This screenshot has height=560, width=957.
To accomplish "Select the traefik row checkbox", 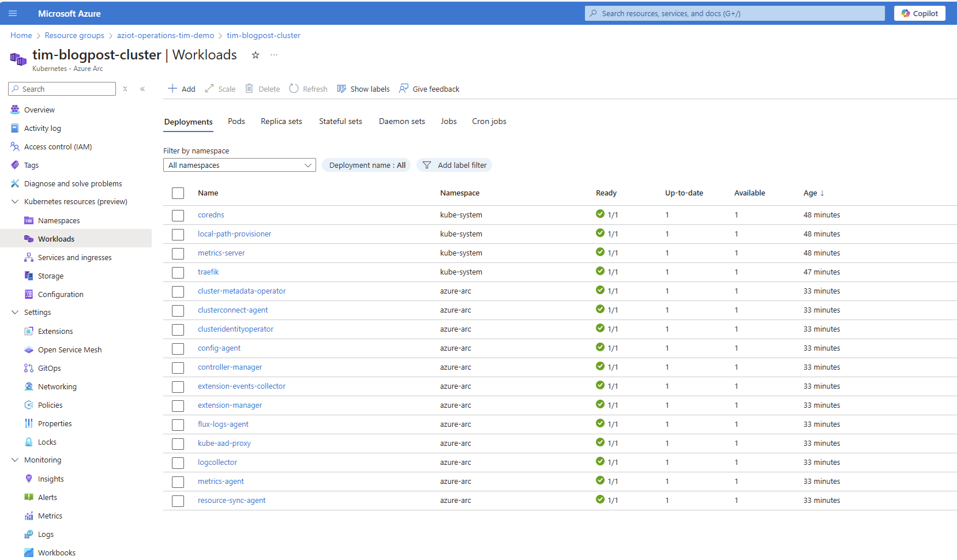I will 178,272.
